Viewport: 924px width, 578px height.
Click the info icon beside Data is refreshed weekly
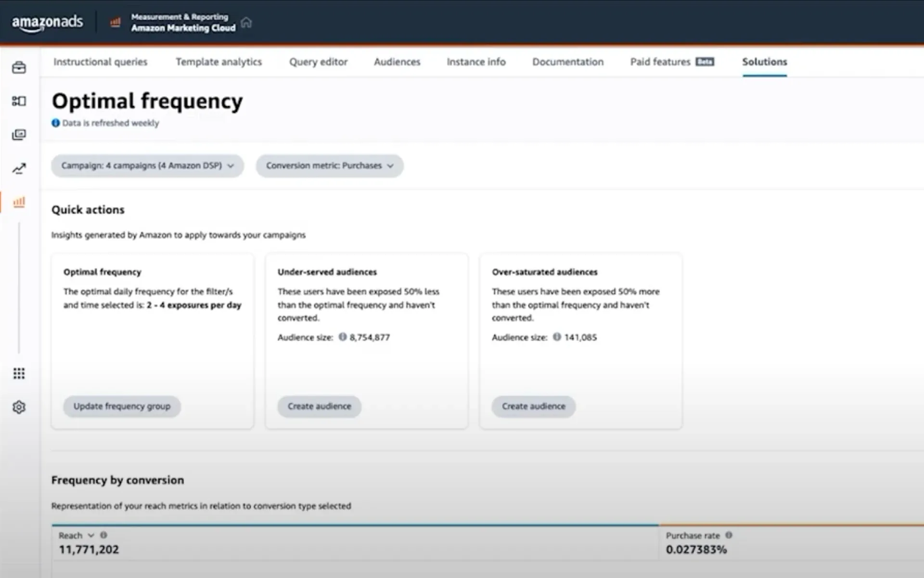pos(55,123)
